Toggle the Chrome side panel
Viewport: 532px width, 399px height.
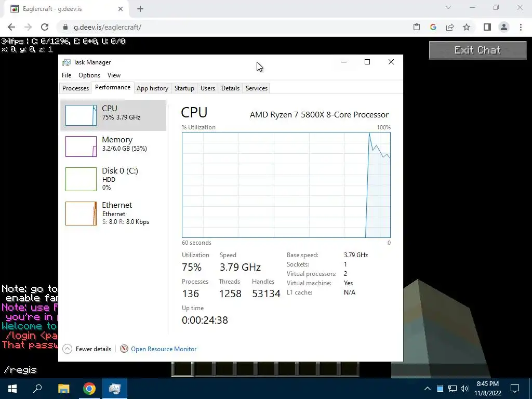[487, 27]
